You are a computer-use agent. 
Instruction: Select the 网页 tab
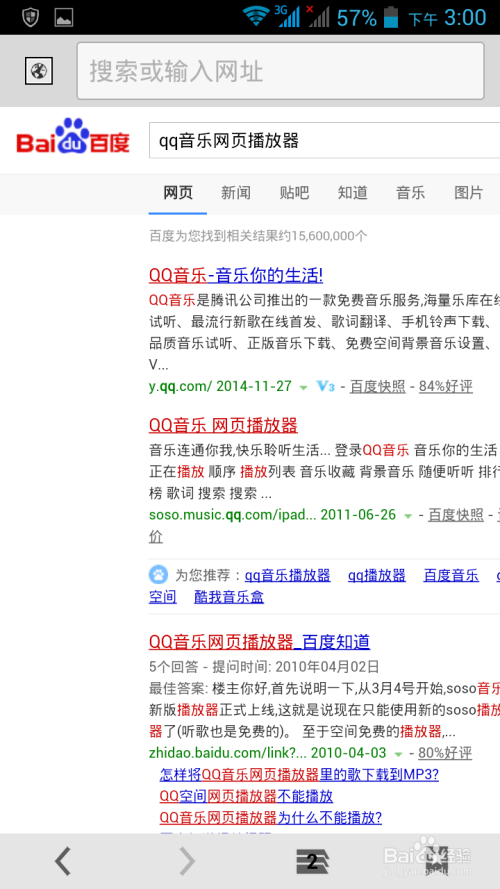[x=178, y=193]
